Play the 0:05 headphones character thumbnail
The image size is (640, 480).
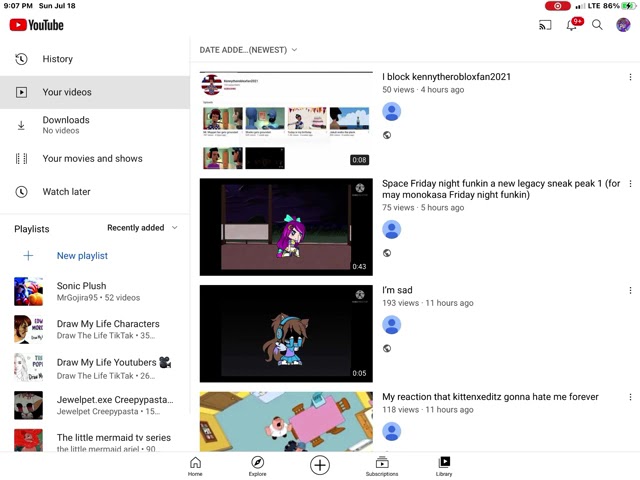click(x=286, y=333)
